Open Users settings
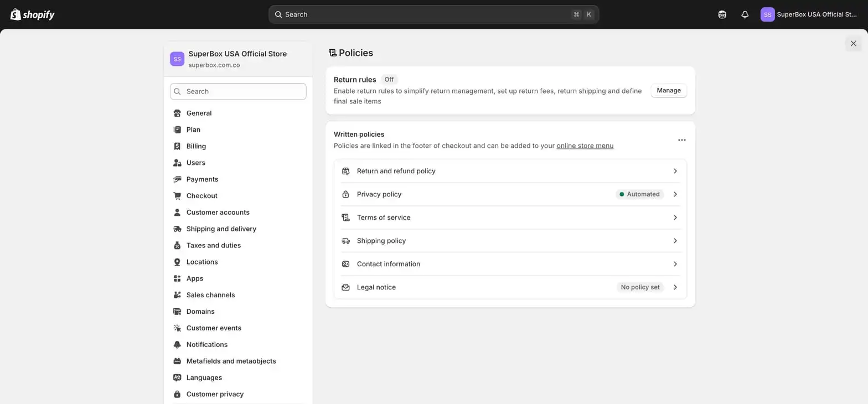Viewport: 868px width, 404px height. tap(238, 163)
